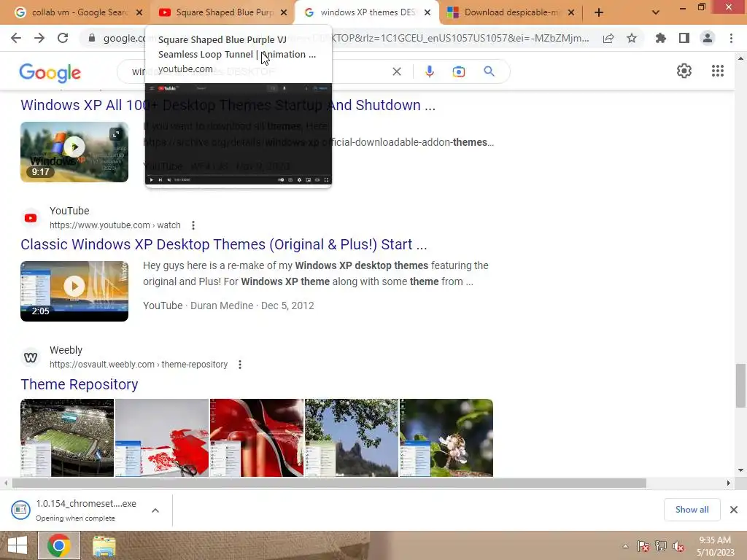
Task: Bookmark this tab with star icon
Action: pyautogui.click(x=632, y=38)
